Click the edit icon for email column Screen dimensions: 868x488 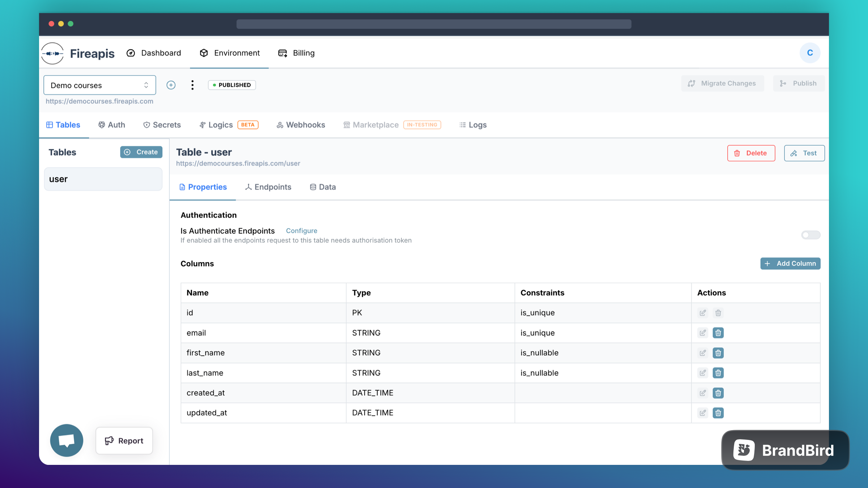point(703,333)
